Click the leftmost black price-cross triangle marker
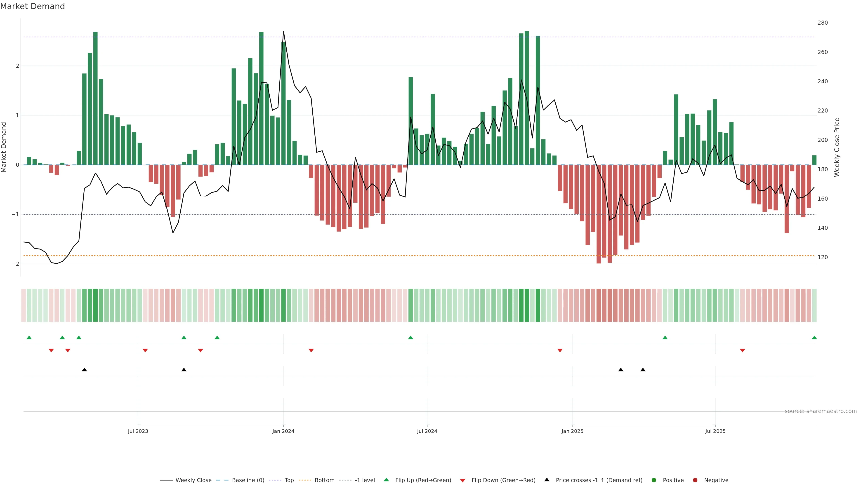Screen dimensions: 868x488 pyautogui.click(x=84, y=370)
